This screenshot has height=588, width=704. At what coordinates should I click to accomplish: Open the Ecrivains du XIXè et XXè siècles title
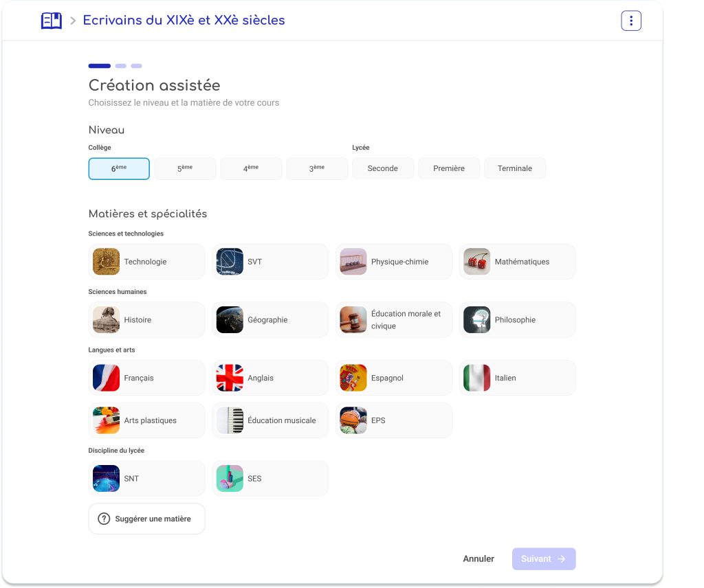[184, 21]
